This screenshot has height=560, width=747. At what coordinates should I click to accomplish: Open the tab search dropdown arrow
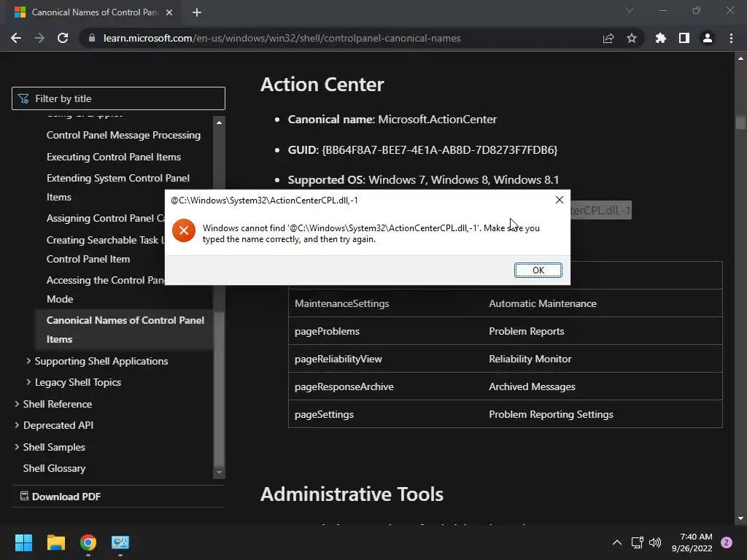click(x=630, y=10)
